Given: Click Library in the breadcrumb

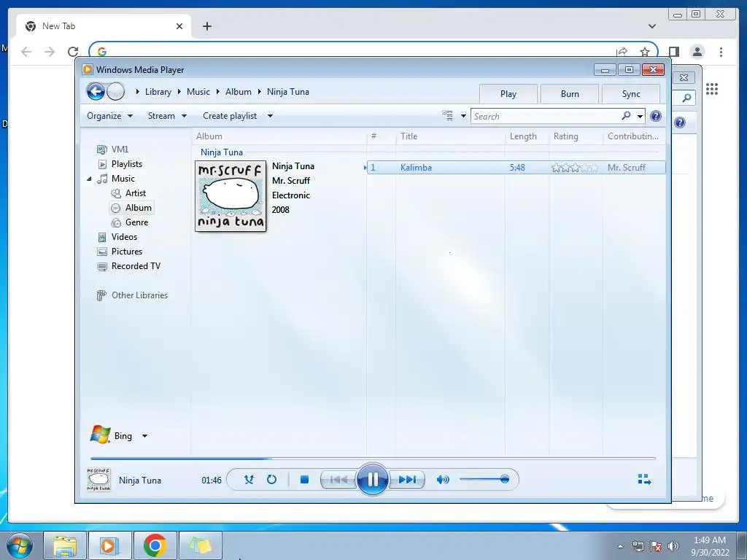Looking at the screenshot, I should tap(158, 91).
